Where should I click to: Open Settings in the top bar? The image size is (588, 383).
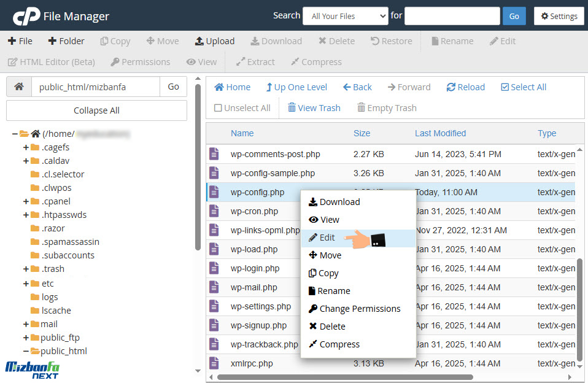click(x=559, y=16)
